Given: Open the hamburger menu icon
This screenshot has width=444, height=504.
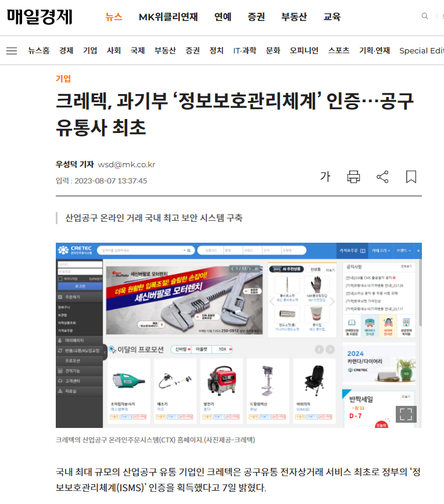Looking at the screenshot, I should click(12, 51).
